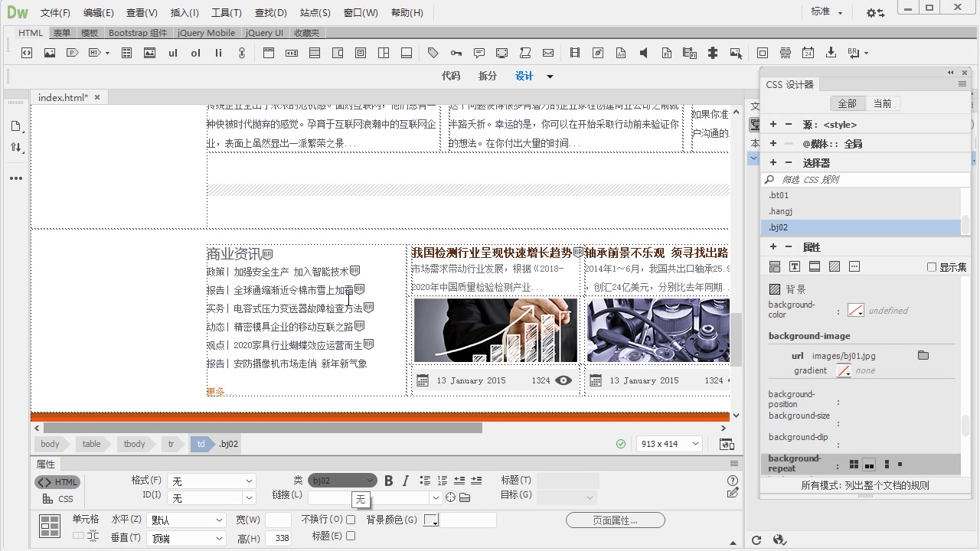Click the 全部 button in CSS Designer

point(847,103)
